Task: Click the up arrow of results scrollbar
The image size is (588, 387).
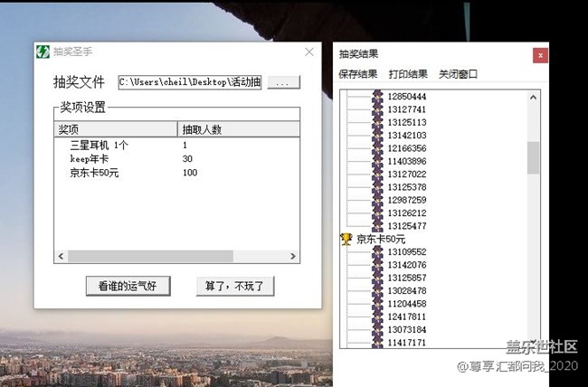Action: coord(533,98)
